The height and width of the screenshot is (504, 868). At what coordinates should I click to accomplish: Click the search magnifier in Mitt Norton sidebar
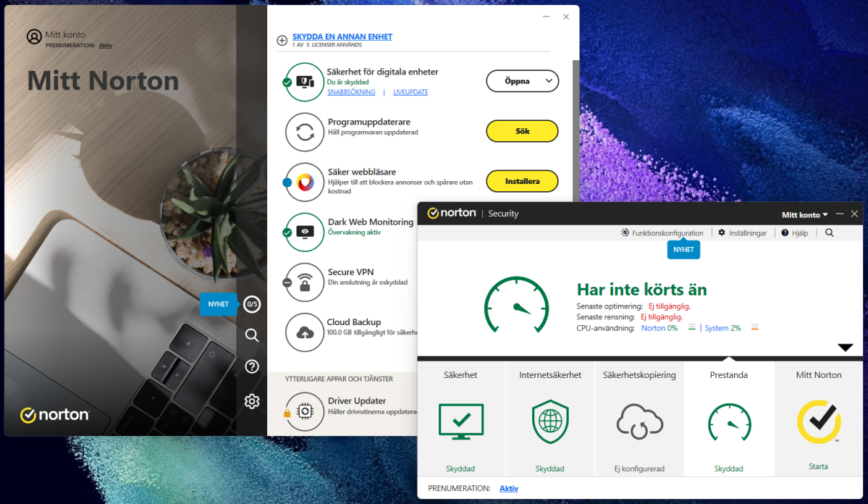[252, 335]
